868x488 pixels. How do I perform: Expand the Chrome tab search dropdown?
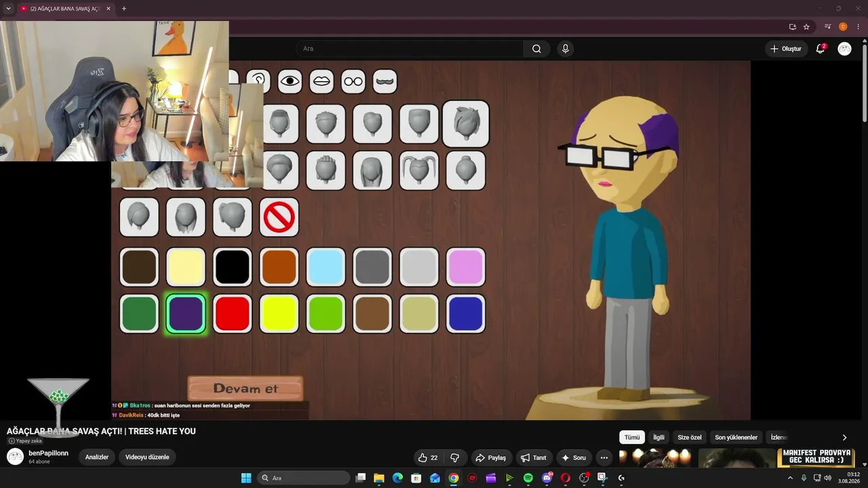pos(9,9)
